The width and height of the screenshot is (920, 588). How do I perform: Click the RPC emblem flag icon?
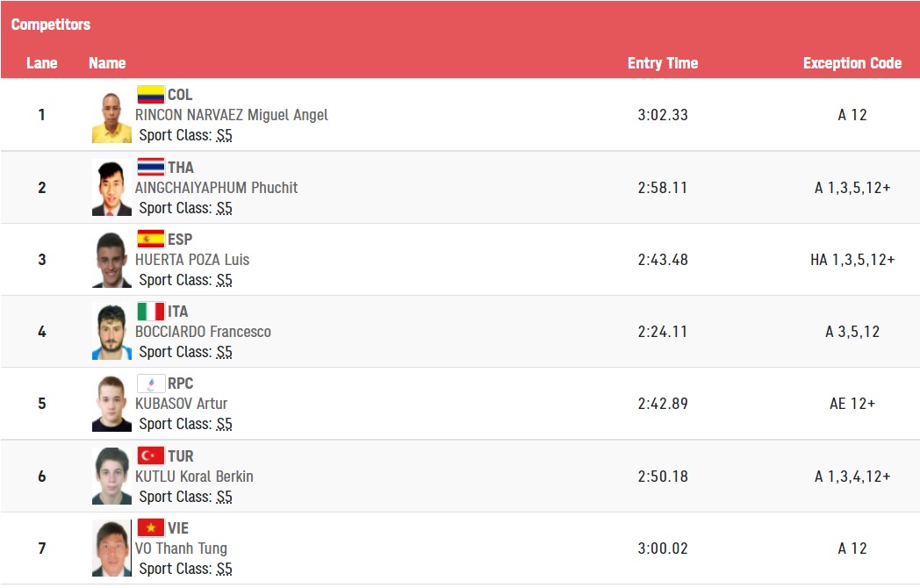[x=151, y=384]
